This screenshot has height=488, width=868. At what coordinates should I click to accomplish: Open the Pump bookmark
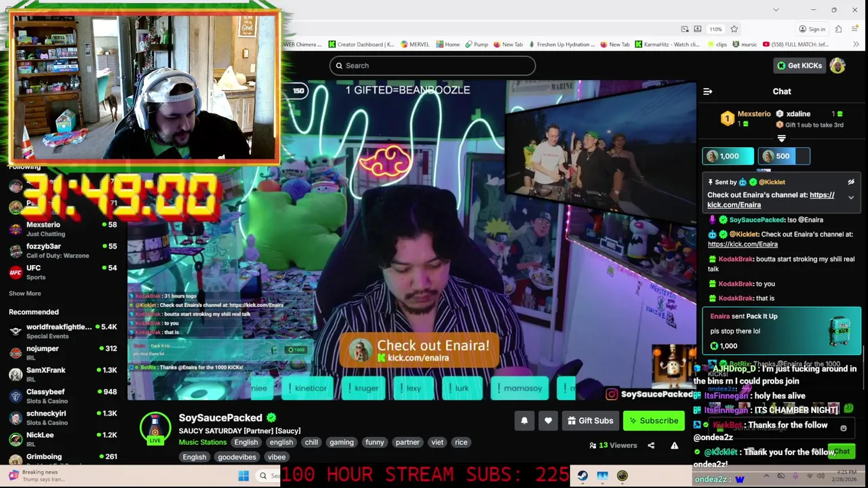[476, 45]
